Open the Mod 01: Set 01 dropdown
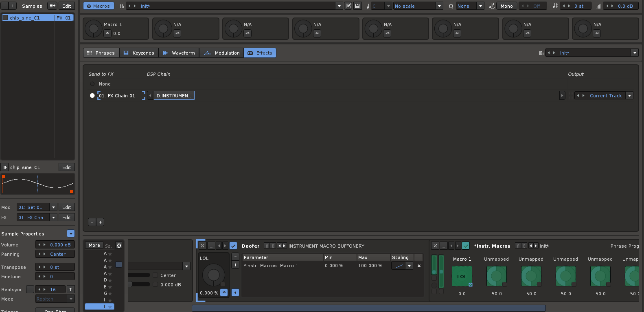This screenshot has width=644, height=312. [53, 207]
